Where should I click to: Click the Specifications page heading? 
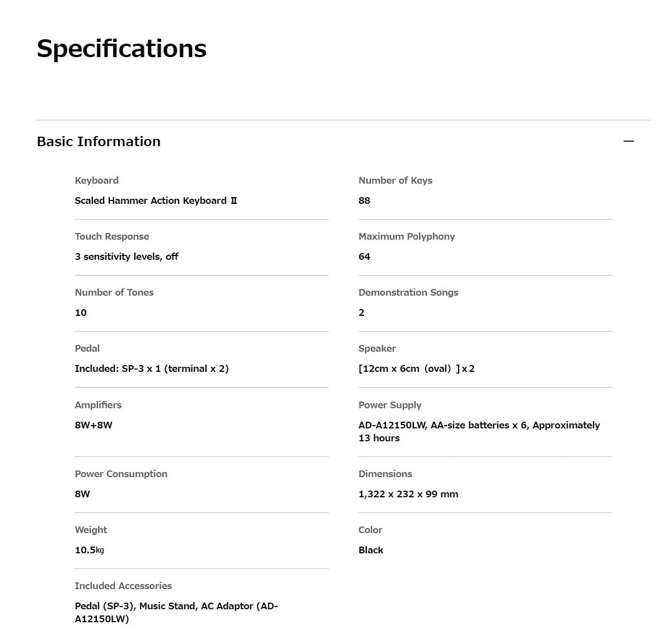(122, 49)
